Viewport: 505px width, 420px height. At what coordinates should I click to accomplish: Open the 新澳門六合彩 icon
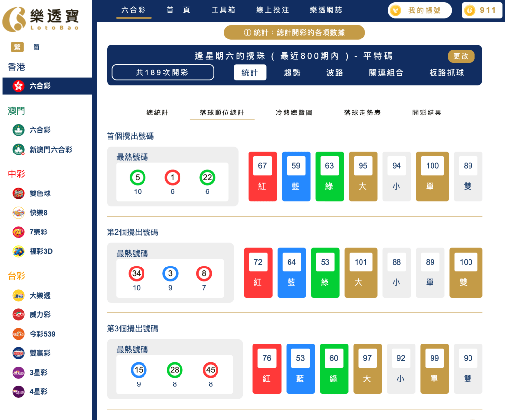click(19, 150)
